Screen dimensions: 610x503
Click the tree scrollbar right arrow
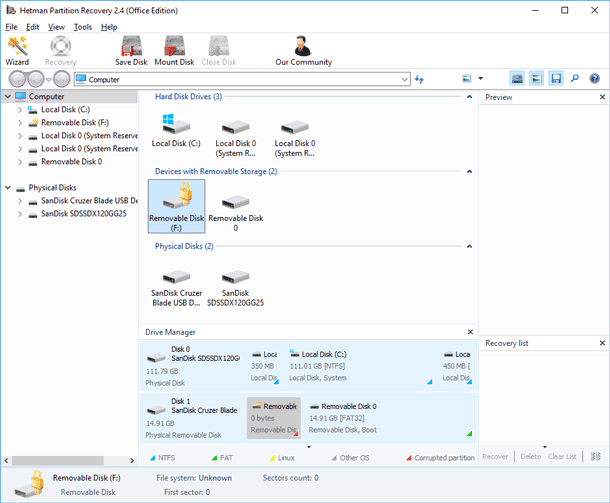click(132, 461)
